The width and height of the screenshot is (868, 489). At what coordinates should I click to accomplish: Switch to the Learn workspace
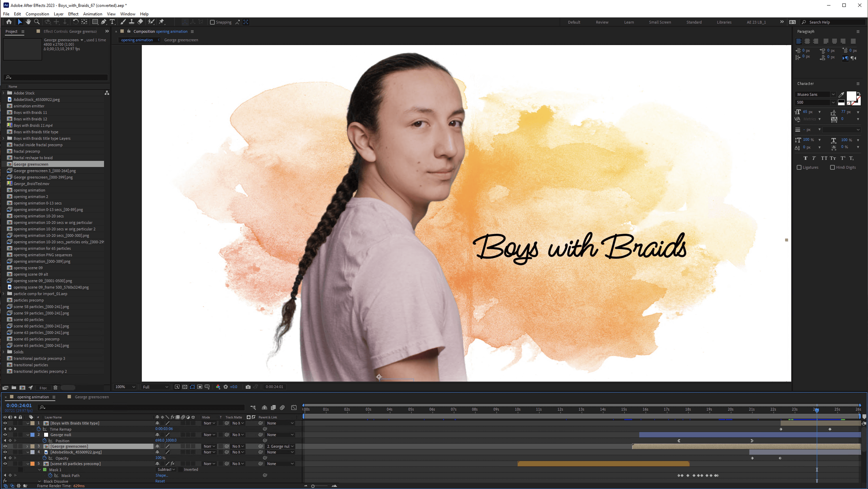[x=629, y=22]
